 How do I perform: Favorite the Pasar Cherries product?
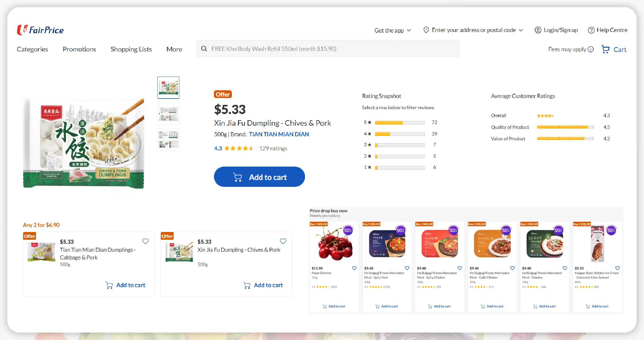[x=354, y=268]
